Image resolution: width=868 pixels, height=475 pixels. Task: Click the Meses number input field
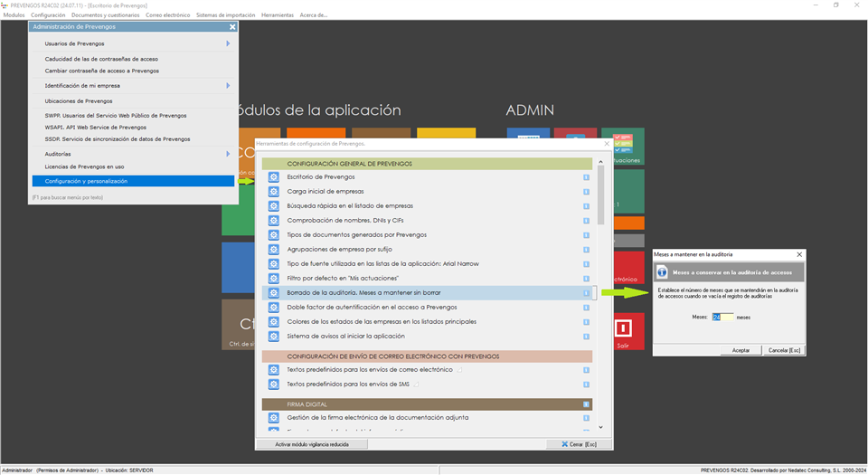coord(722,318)
